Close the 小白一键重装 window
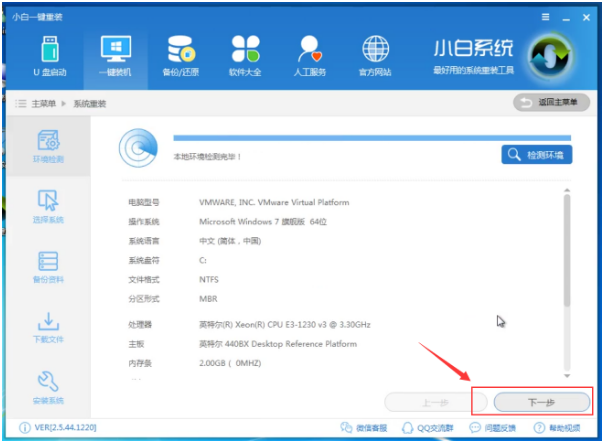Viewport: 607px width, 446px height. pyautogui.click(x=586, y=17)
